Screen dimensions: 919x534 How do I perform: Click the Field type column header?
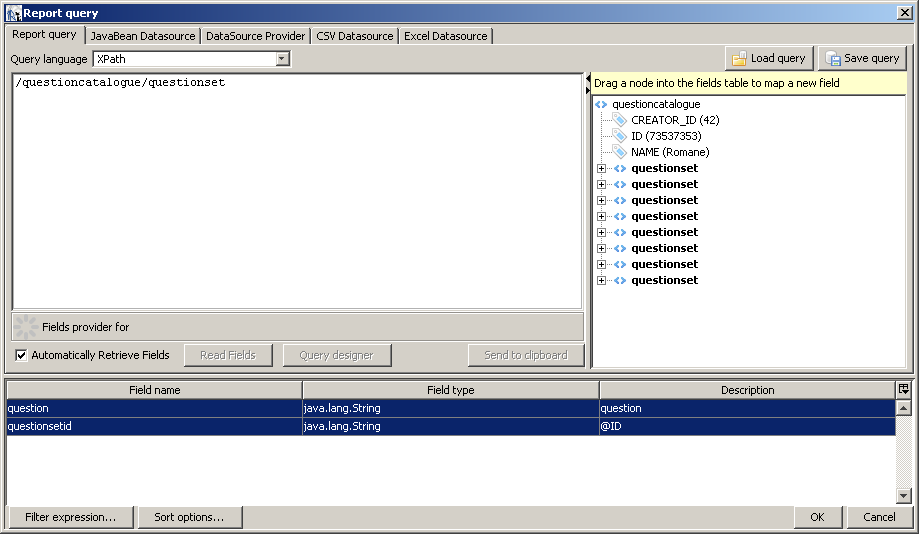(451, 390)
